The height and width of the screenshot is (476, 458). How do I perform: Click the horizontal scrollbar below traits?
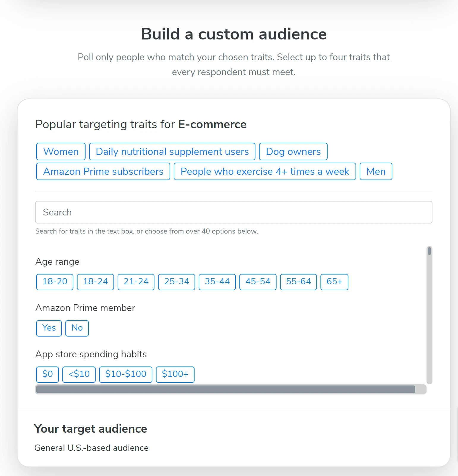(226, 389)
